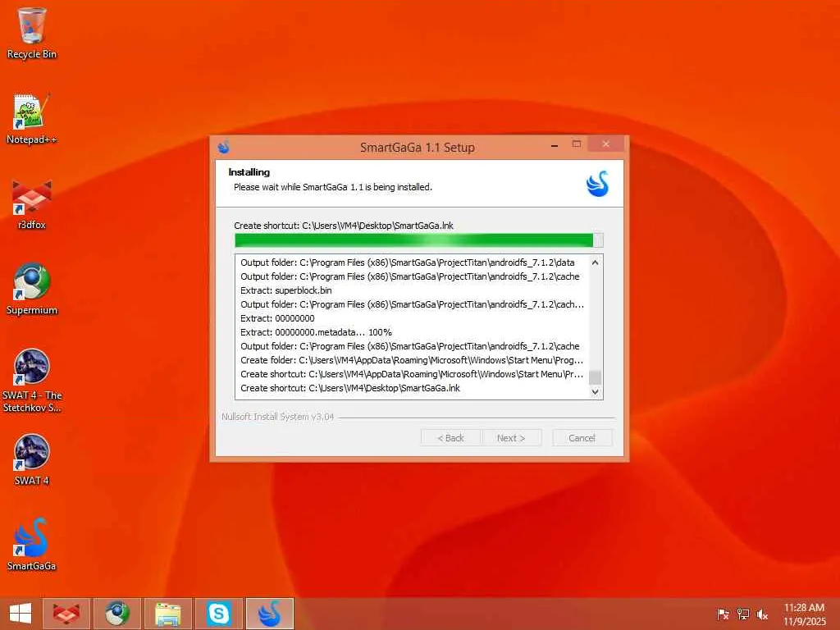Open the clock showing 11:28 AM
The width and height of the screenshot is (840, 630).
pyautogui.click(x=804, y=614)
